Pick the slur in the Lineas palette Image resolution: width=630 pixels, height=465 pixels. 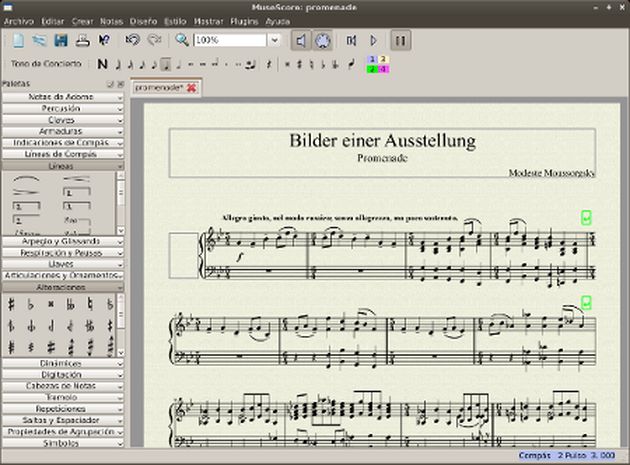click(26, 179)
